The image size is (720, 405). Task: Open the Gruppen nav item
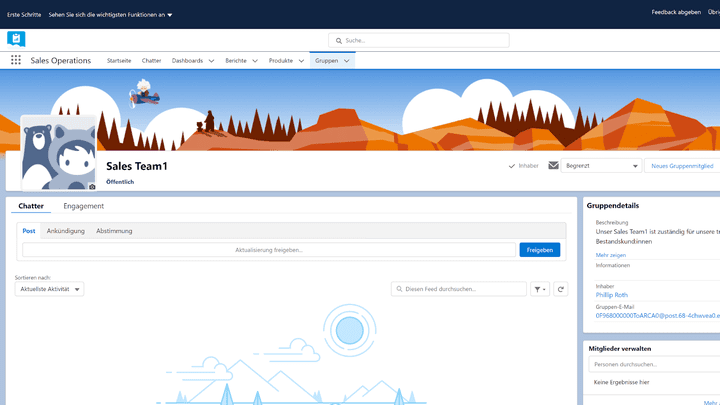[x=326, y=61]
